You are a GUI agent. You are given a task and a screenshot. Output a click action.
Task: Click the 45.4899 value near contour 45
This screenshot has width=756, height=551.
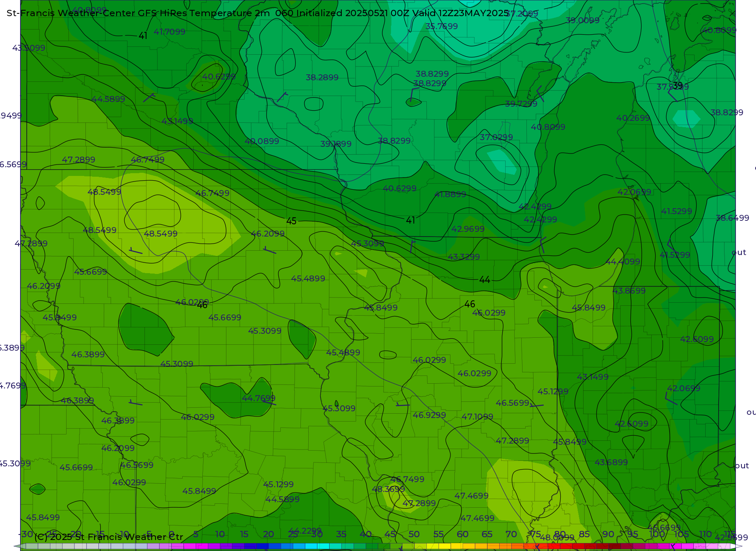pyautogui.click(x=308, y=279)
